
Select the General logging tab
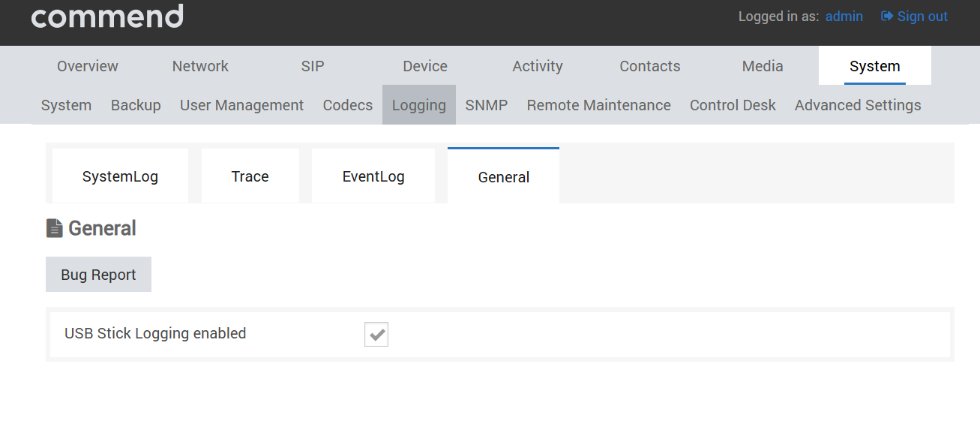[x=504, y=176]
